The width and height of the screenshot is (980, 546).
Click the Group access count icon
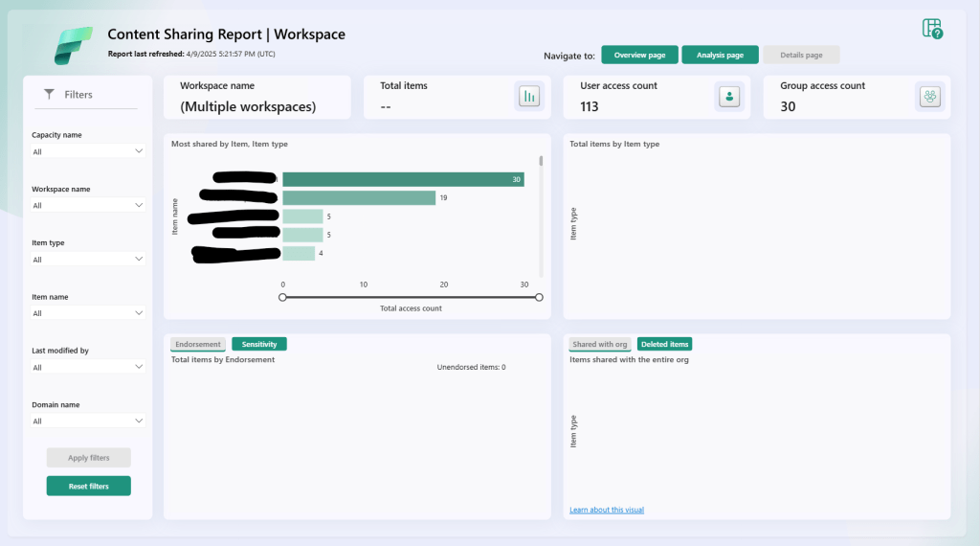click(x=928, y=97)
